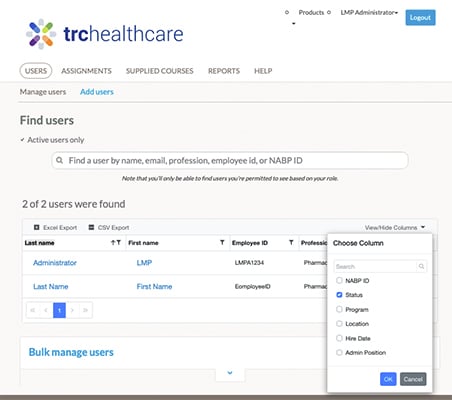
Task: Cancel the Choose Column dialog
Action: 413,379
